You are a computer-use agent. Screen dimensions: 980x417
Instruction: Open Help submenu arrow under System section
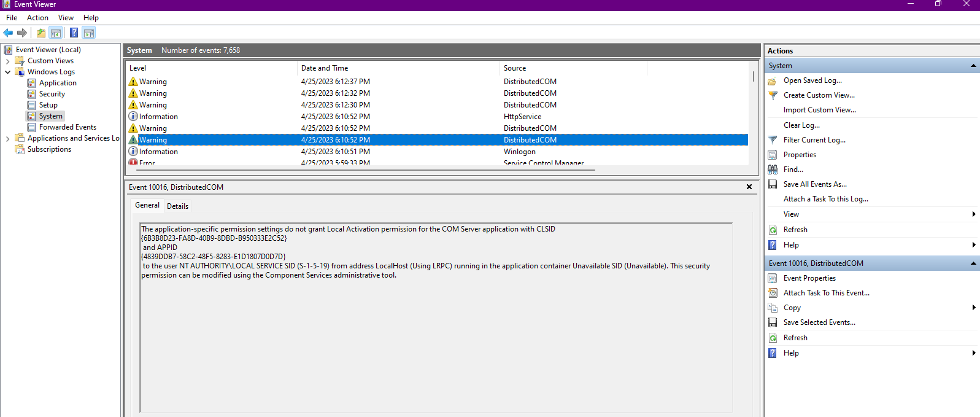[x=974, y=245]
